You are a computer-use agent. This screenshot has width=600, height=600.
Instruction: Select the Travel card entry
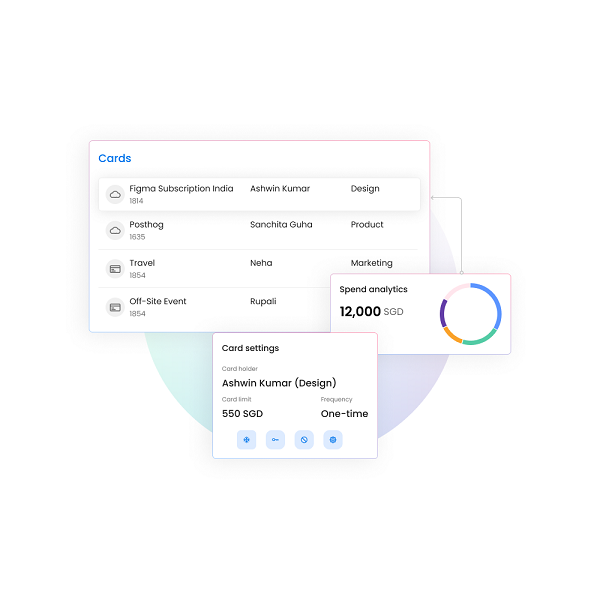tap(142, 263)
